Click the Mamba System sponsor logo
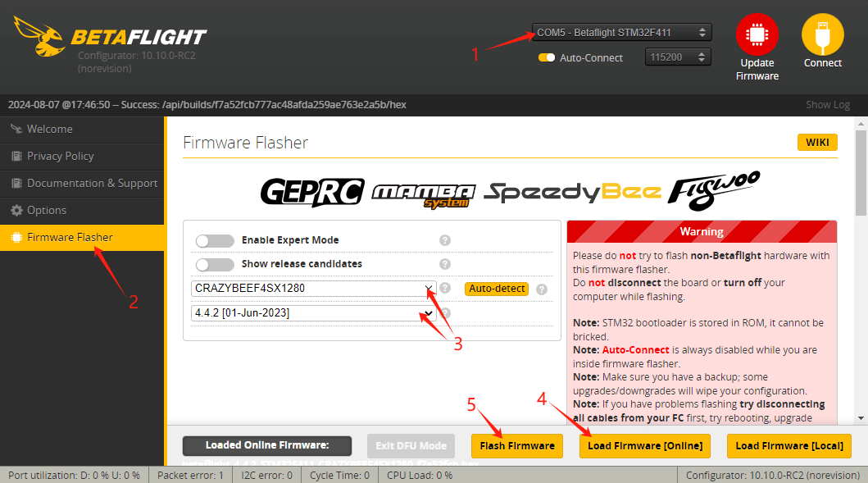868x483 pixels. click(423, 193)
